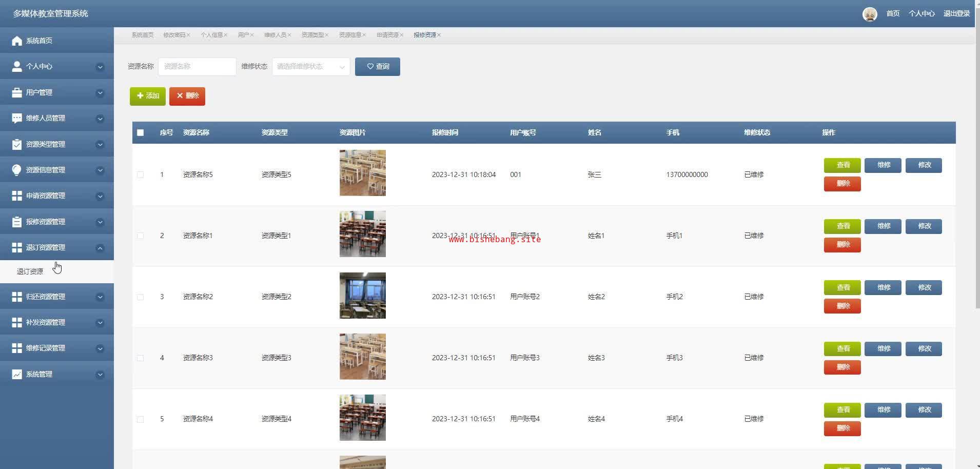Open the user avatar in top bar
Viewport: 980px width, 469px height.
tap(869, 14)
